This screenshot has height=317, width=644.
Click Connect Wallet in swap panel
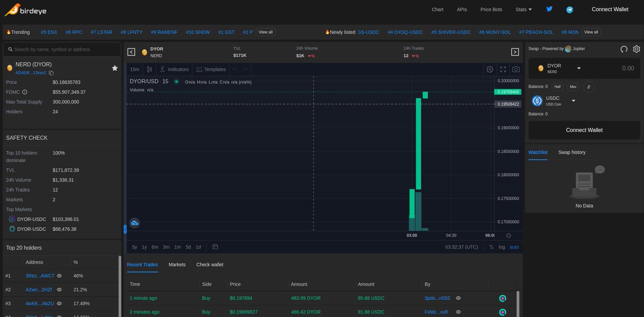[x=584, y=130]
